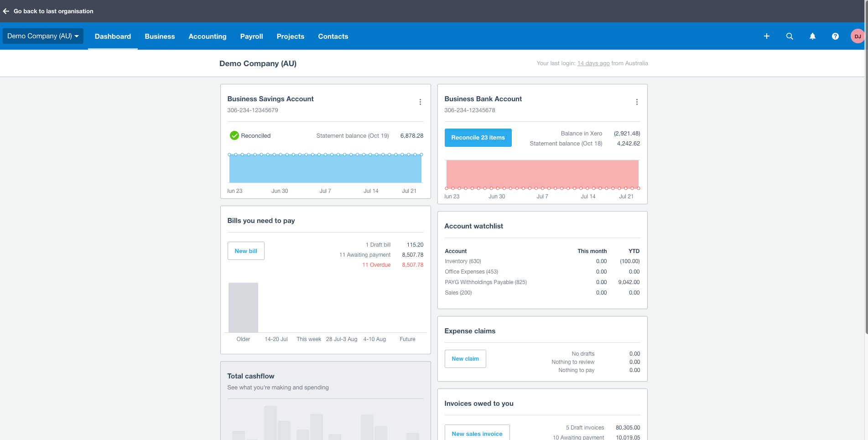Click the notifications bell
868x440 pixels.
[812, 36]
